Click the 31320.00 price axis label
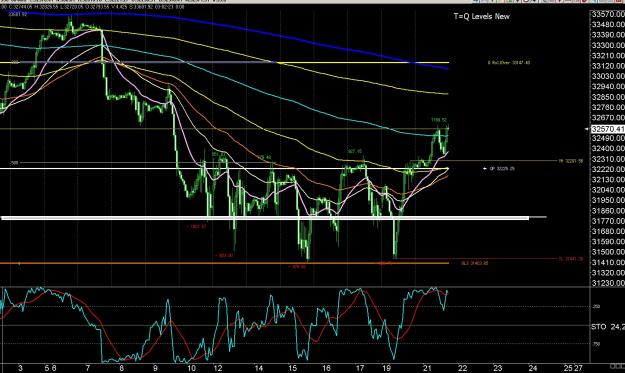The height and width of the screenshot is (373, 625). point(608,273)
